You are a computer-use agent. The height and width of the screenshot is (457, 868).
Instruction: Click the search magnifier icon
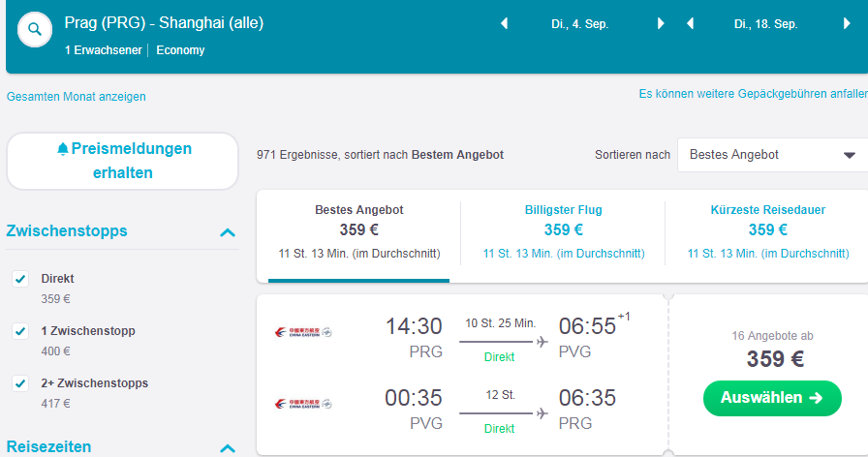click(35, 29)
